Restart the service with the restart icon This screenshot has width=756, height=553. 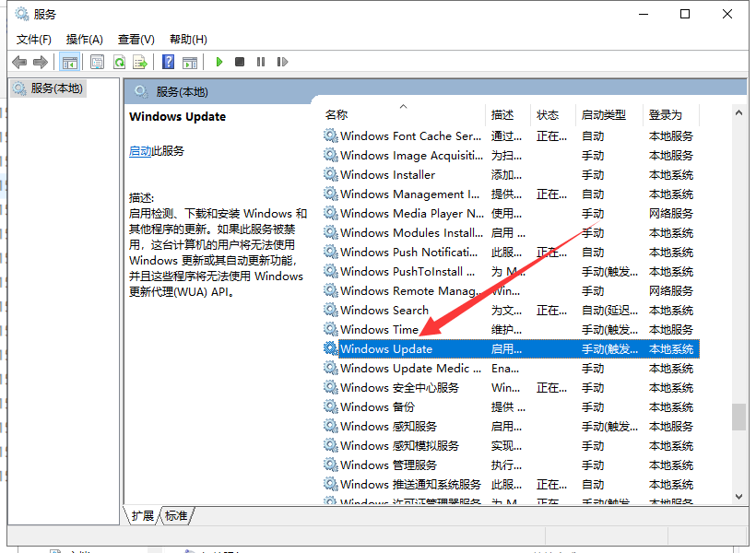coord(282,61)
